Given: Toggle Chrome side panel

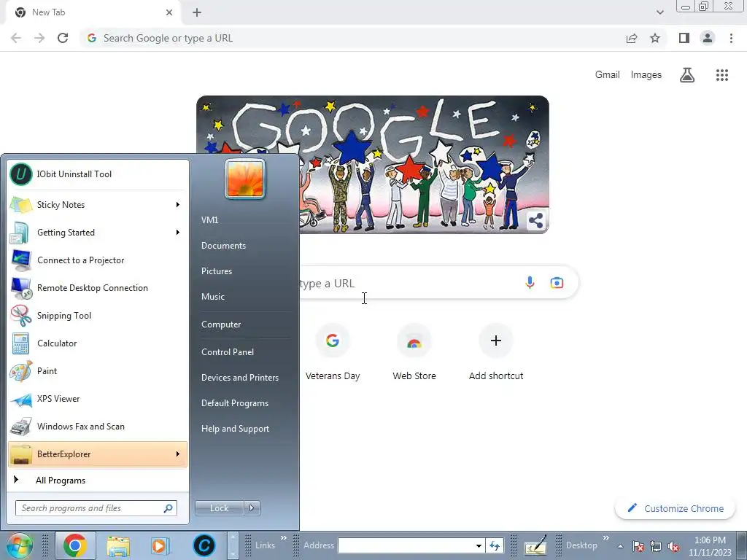Looking at the screenshot, I should click(x=684, y=38).
